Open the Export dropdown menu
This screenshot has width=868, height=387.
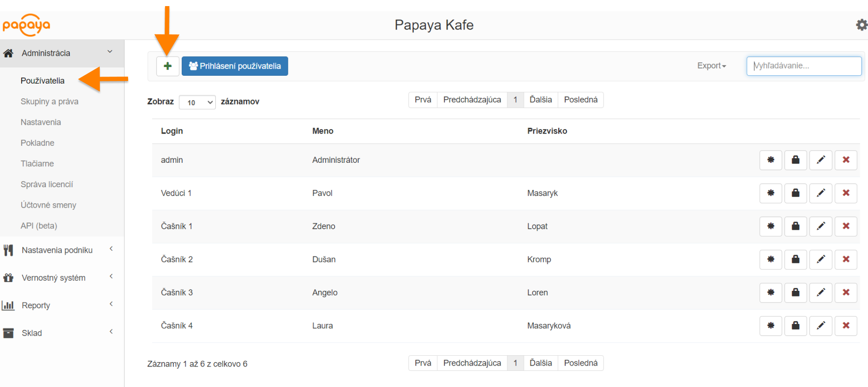pos(711,66)
